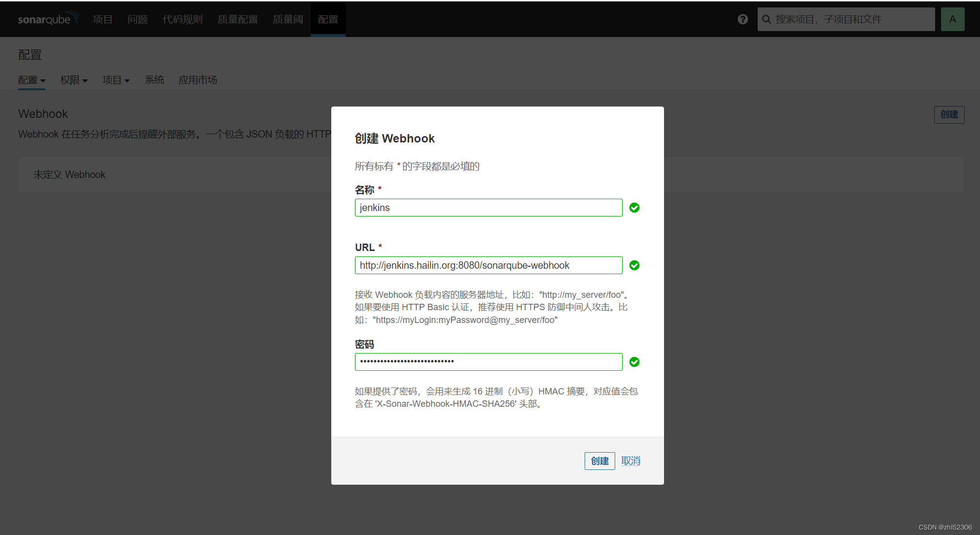Viewport: 980px width, 535px height.
Task: Click the SonarQube logo
Action: click(x=48, y=19)
